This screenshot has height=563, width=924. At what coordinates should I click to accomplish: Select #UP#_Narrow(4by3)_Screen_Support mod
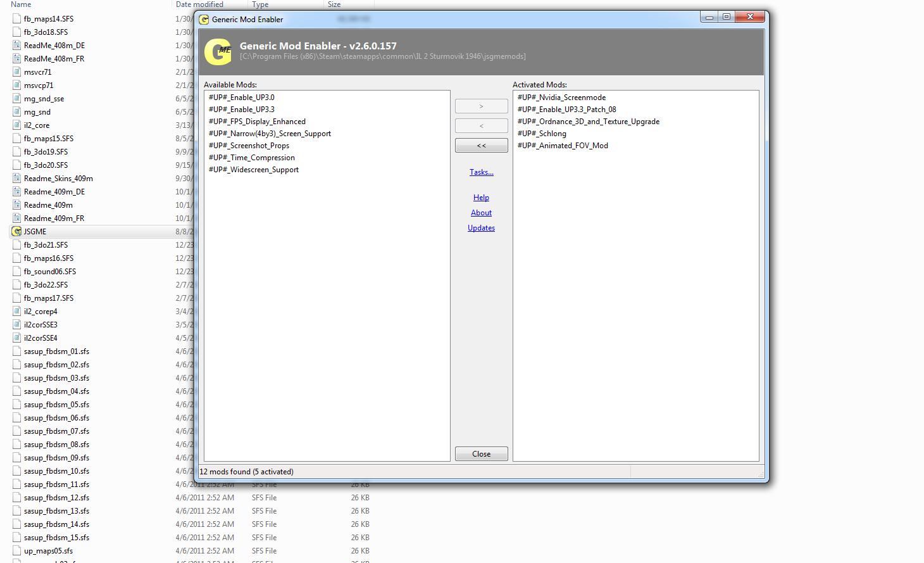tap(270, 134)
